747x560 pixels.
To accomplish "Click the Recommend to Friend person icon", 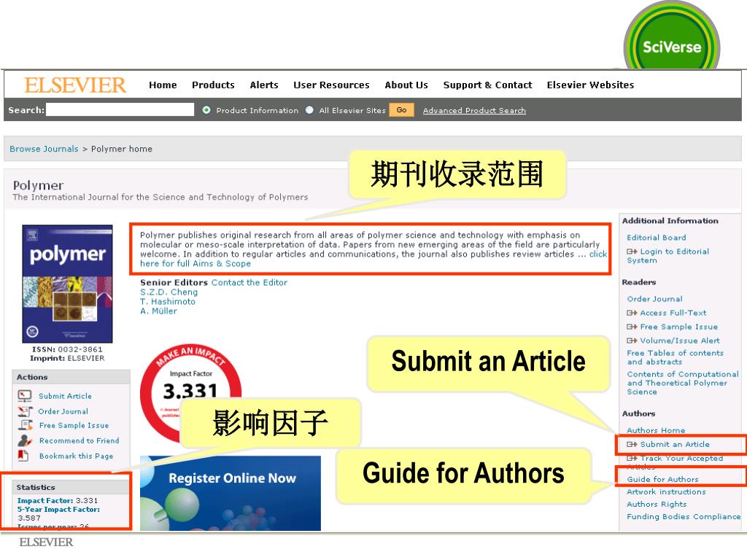I will [x=25, y=440].
